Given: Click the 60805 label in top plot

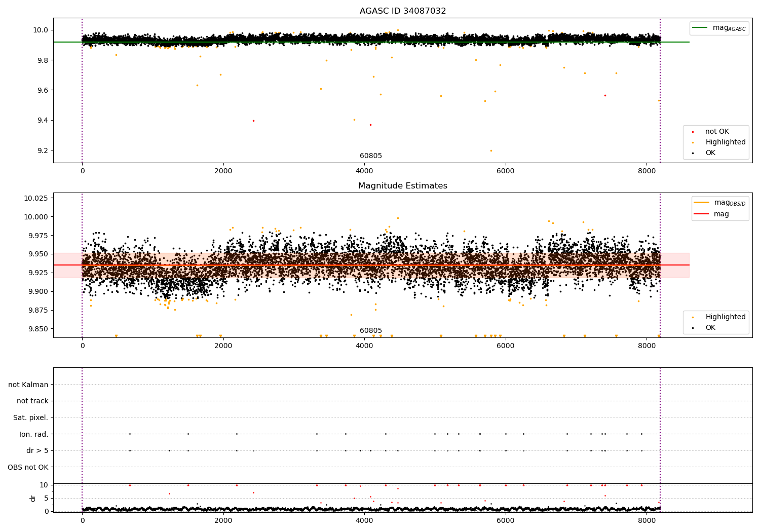Looking at the screenshot, I should click(x=371, y=156).
